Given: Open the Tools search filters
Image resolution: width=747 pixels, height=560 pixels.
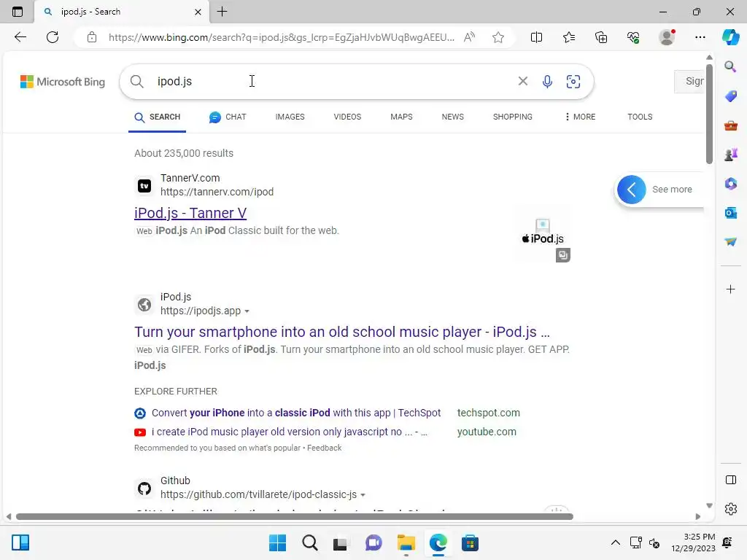Looking at the screenshot, I should point(640,117).
